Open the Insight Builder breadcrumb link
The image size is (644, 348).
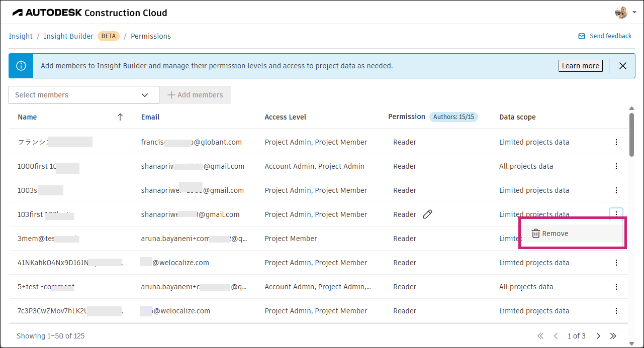click(x=68, y=36)
